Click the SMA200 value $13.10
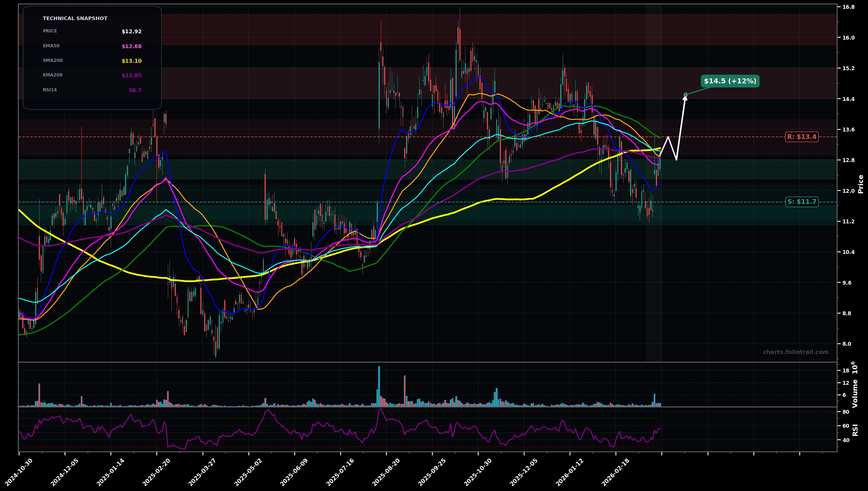Viewport: 868px width, 491px height. 131,61
